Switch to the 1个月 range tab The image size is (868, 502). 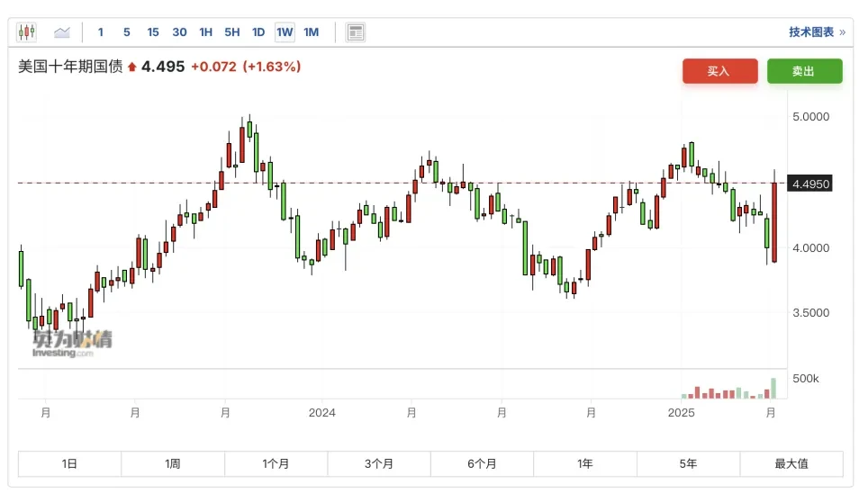click(x=276, y=464)
